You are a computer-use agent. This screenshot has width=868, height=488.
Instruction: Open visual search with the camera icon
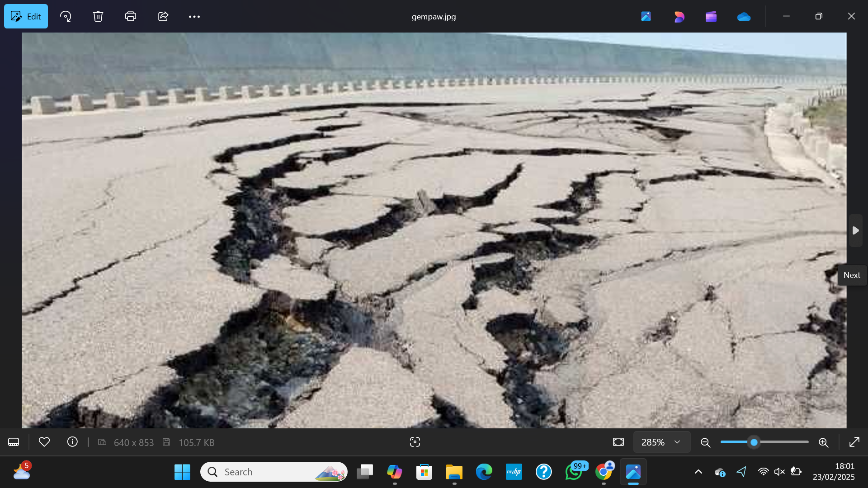415,442
